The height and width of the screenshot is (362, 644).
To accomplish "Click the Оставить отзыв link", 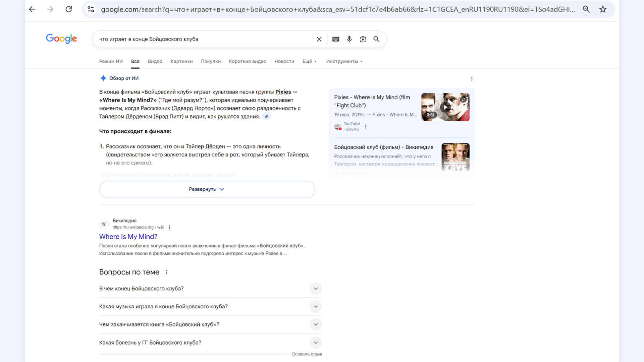I will coord(307,354).
